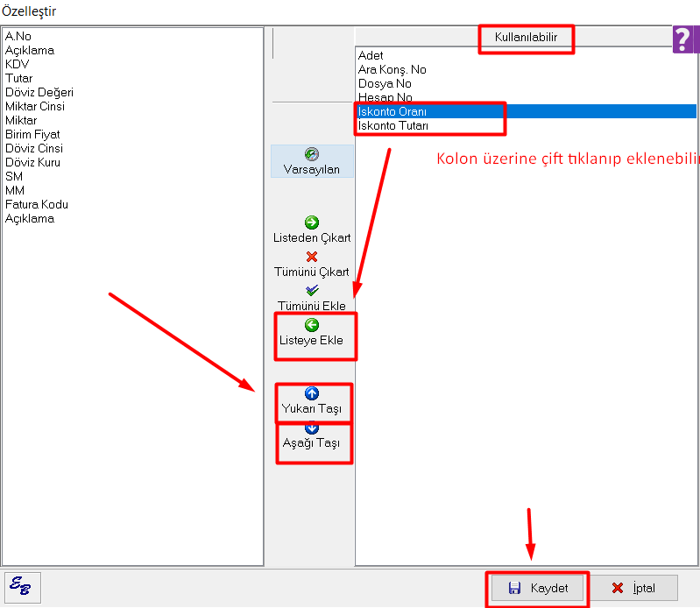
Task: Open the purple question mark help icon
Action: 683,39
